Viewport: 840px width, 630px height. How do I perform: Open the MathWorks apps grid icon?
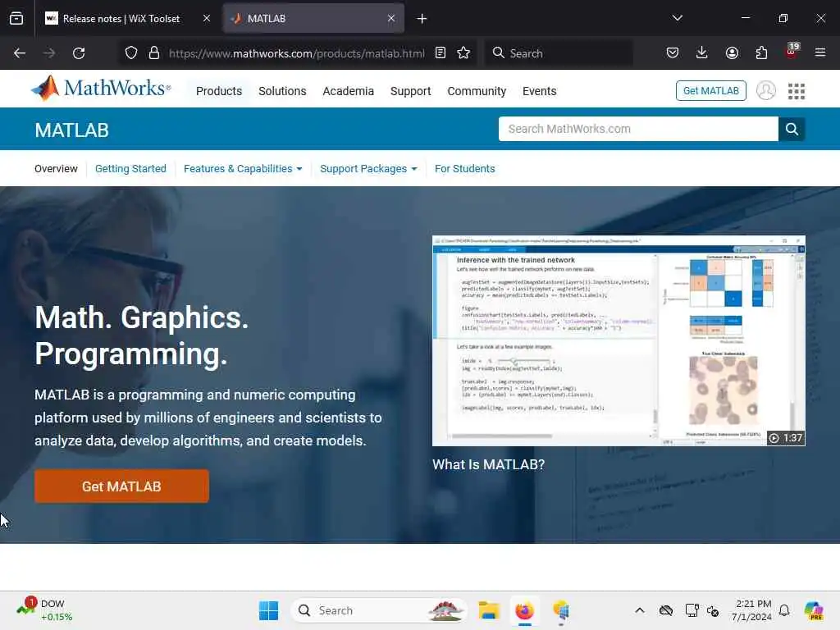tap(797, 91)
